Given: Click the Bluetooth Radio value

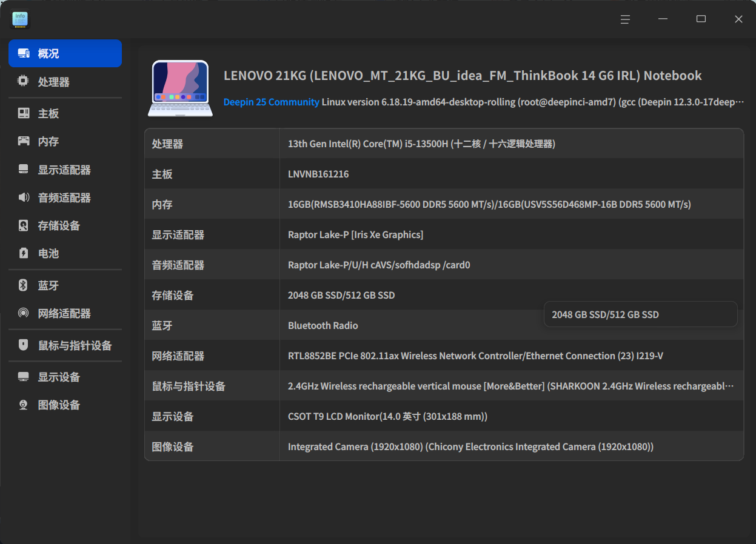Looking at the screenshot, I should (323, 325).
